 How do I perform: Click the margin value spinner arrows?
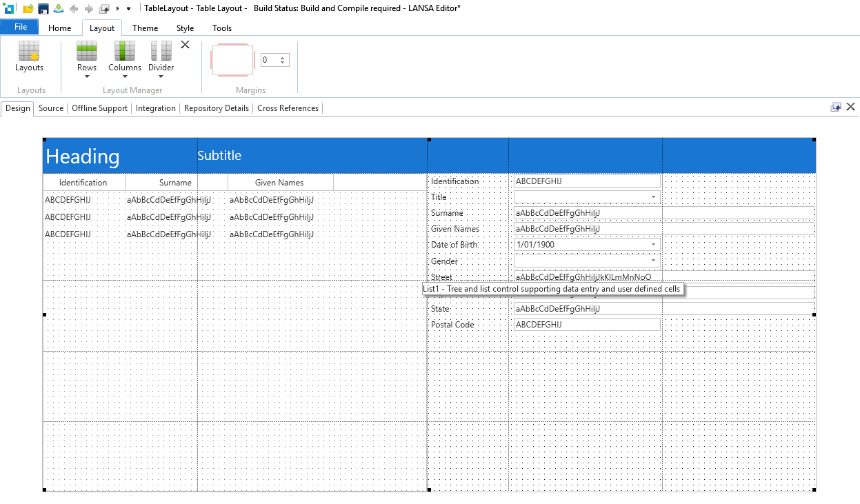click(282, 61)
